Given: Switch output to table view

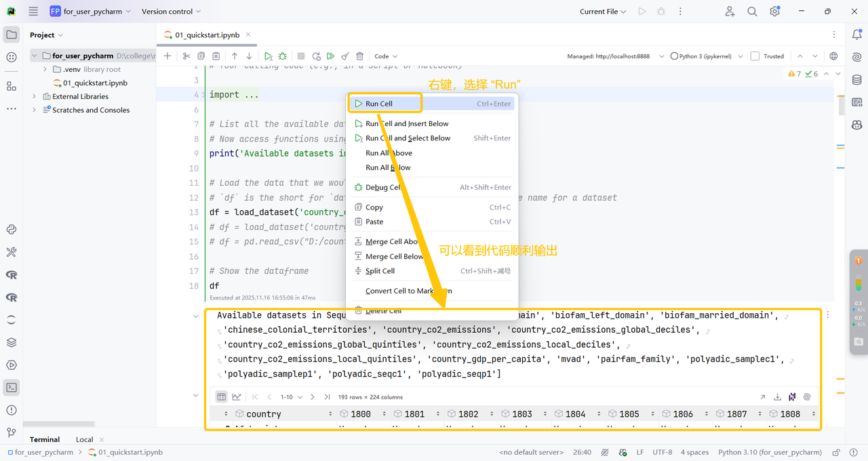Looking at the screenshot, I should tap(221, 397).
